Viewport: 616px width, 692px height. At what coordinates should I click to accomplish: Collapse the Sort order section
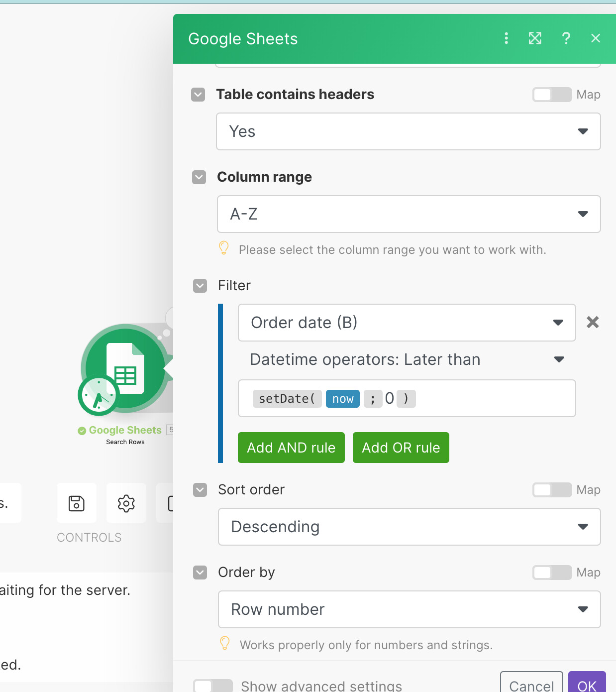point(200,490)
